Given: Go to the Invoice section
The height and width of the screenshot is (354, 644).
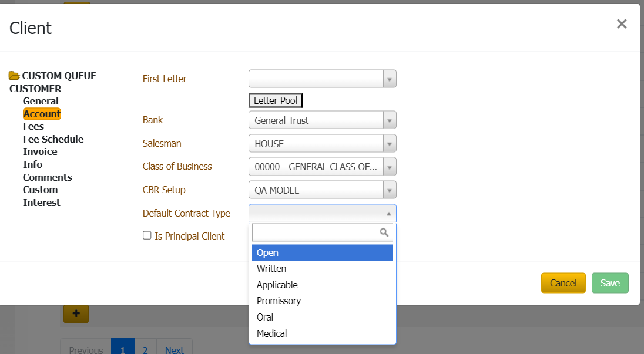Looking at the screenshot, I should [x=39, y=151].
